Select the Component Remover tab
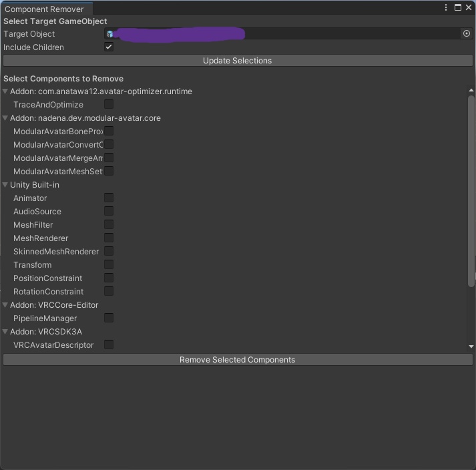Image resolution: width=476 pixels, height=470 pixels. 46,9
